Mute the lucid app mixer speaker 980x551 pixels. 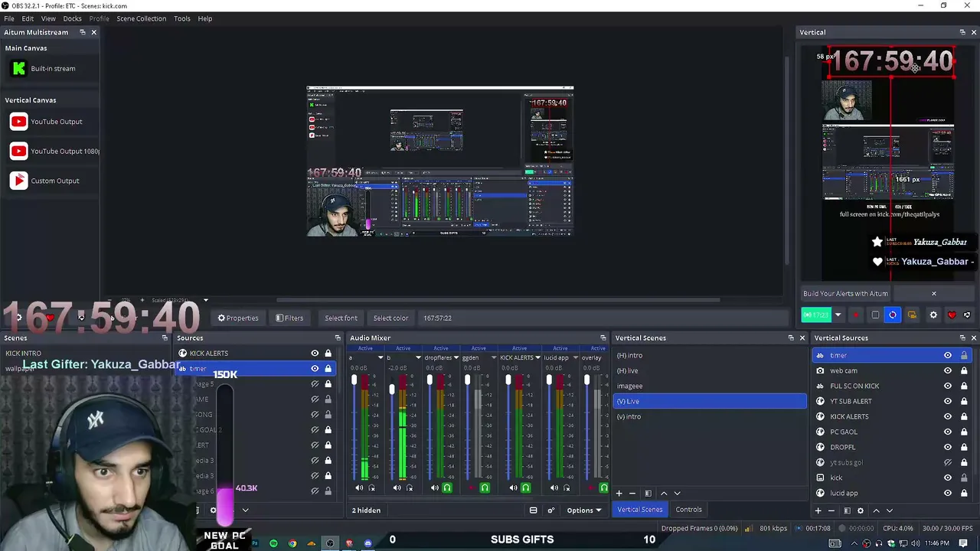coord(554,488)
